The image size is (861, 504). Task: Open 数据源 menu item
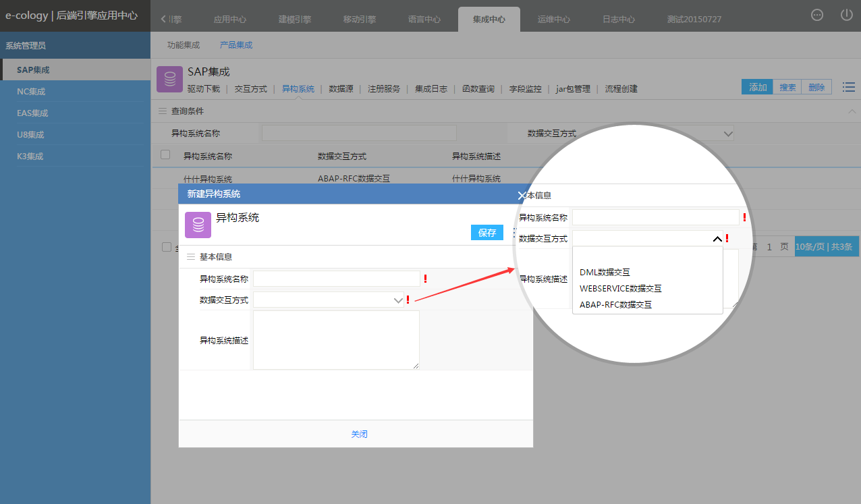tap(341, 89)
